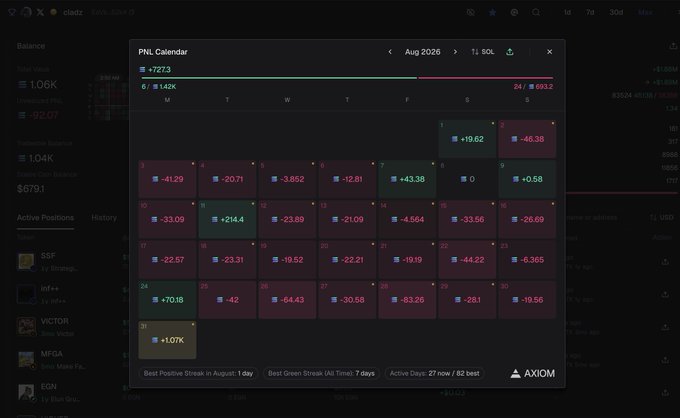680x418 pixels.
Task: Select August 18 cell showing -23.31
Action: [227, 260]
